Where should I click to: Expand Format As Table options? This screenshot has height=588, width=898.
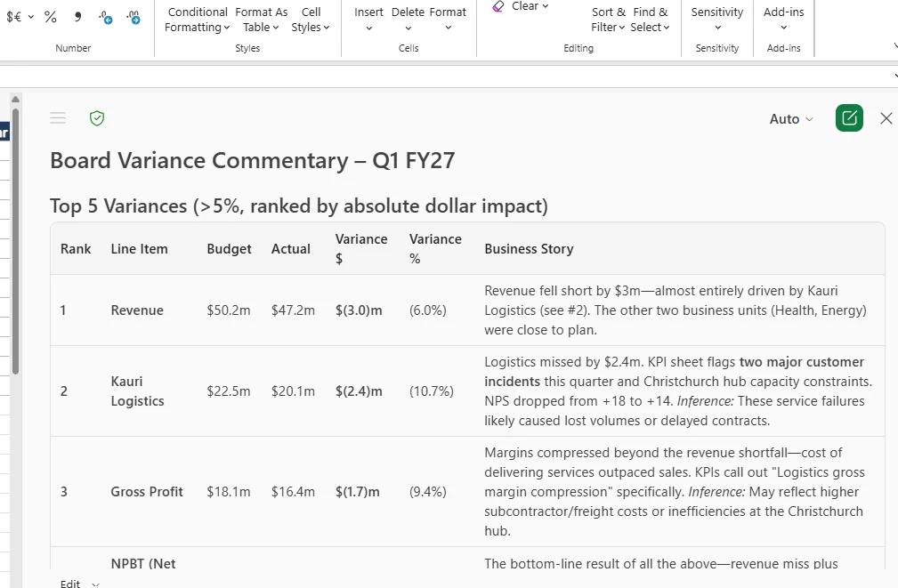tap(261, 20)
